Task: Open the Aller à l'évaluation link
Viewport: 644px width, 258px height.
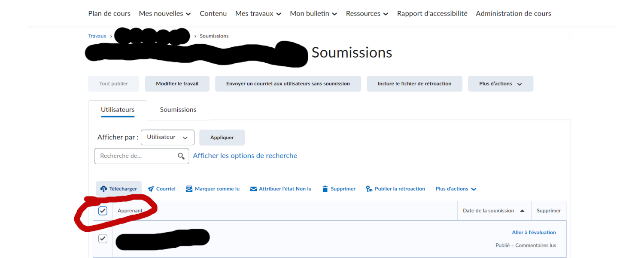Action: [534, 233]
